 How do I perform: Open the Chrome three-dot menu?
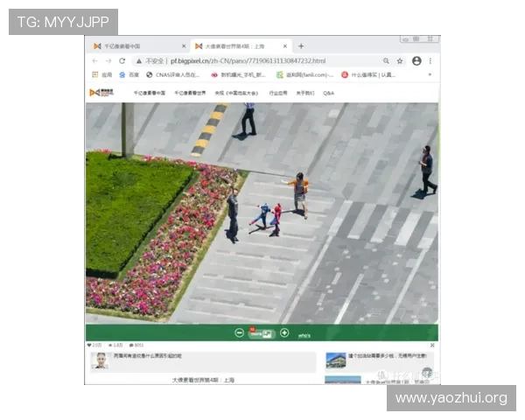430,61
